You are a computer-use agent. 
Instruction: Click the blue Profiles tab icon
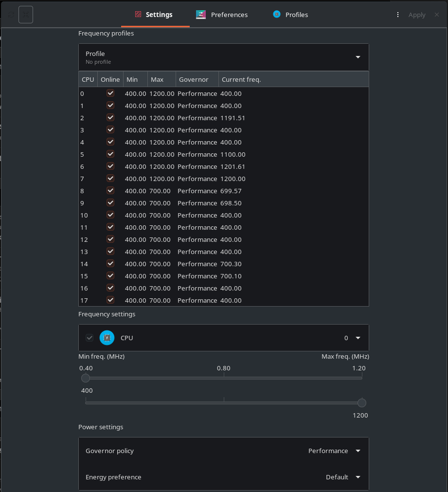point(277,14)
